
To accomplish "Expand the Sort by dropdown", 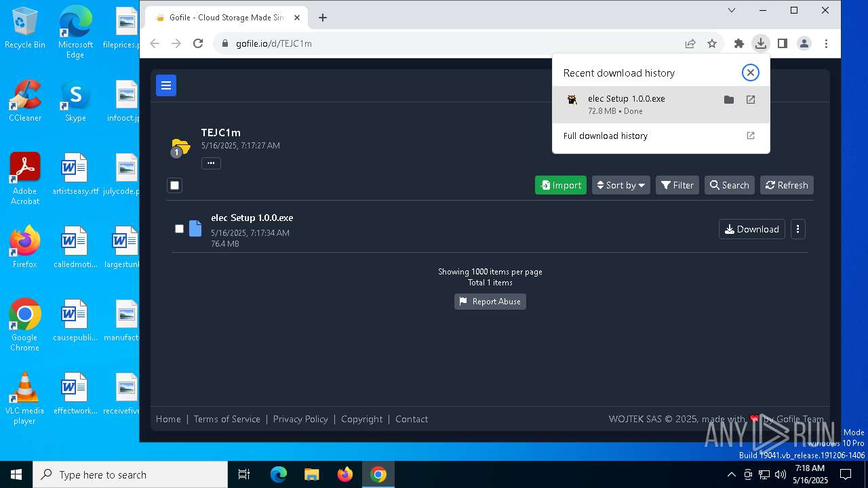I will point(621,185).
